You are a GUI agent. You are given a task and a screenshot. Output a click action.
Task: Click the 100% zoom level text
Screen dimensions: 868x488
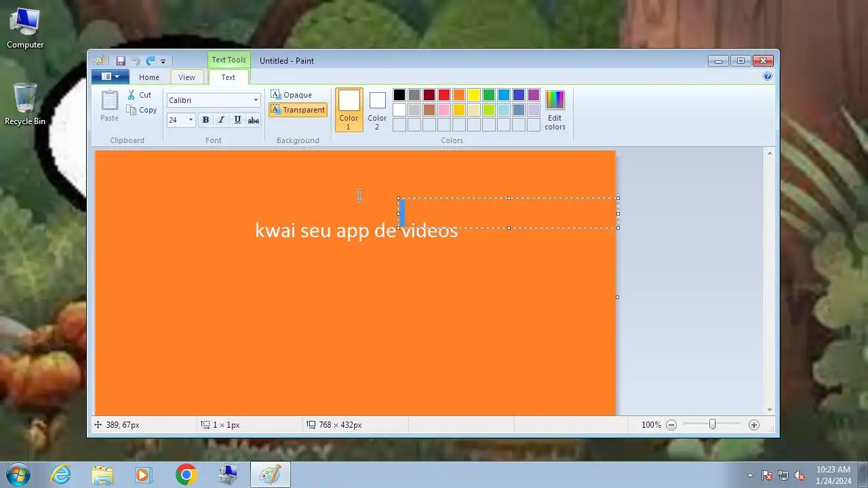click(651, 425)
